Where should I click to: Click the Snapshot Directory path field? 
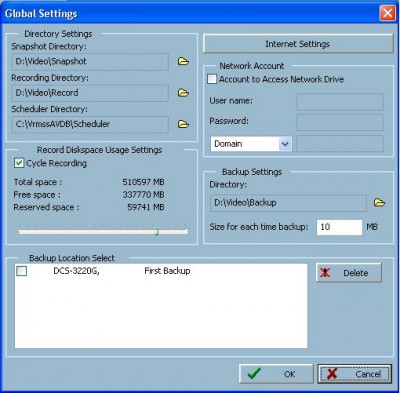click(x=90, y=62)
